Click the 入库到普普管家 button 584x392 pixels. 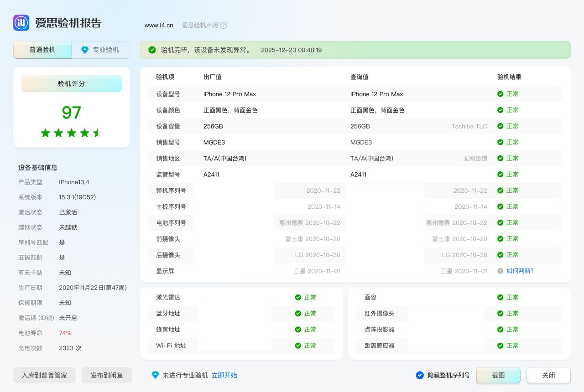point(44,375)
